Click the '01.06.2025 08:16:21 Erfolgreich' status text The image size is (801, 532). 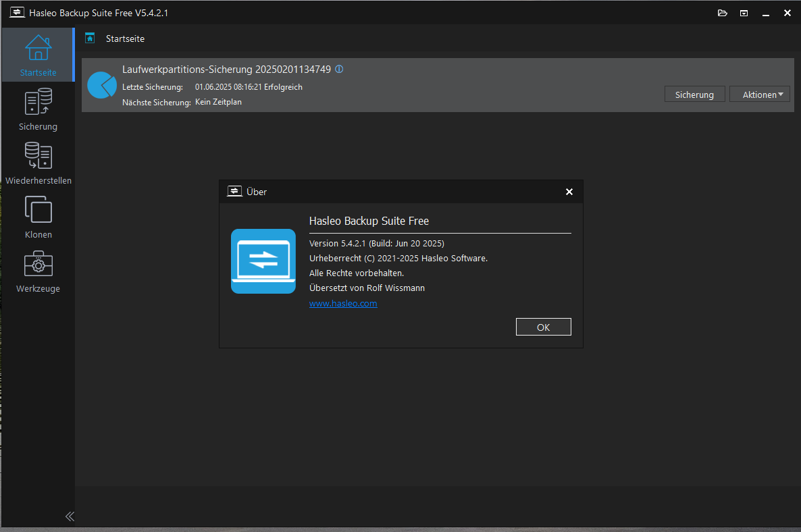coord(249,87)
